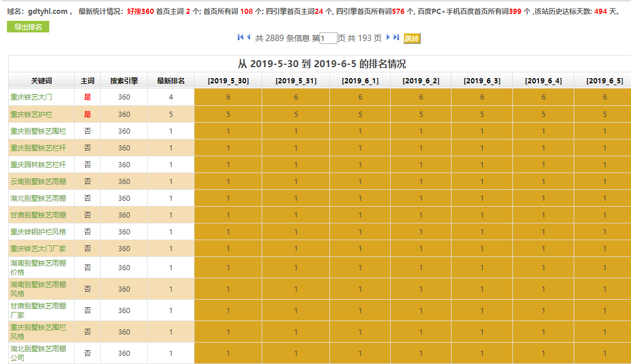Click the 搜索引擎 column header
Screen dimensions: 631x364
coord(124,81)
